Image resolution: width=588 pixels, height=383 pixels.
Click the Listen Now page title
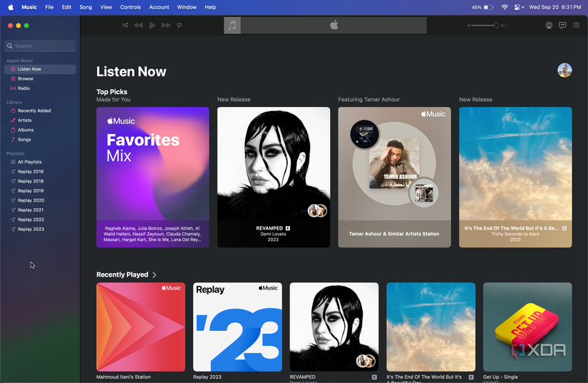pos(131,71)
